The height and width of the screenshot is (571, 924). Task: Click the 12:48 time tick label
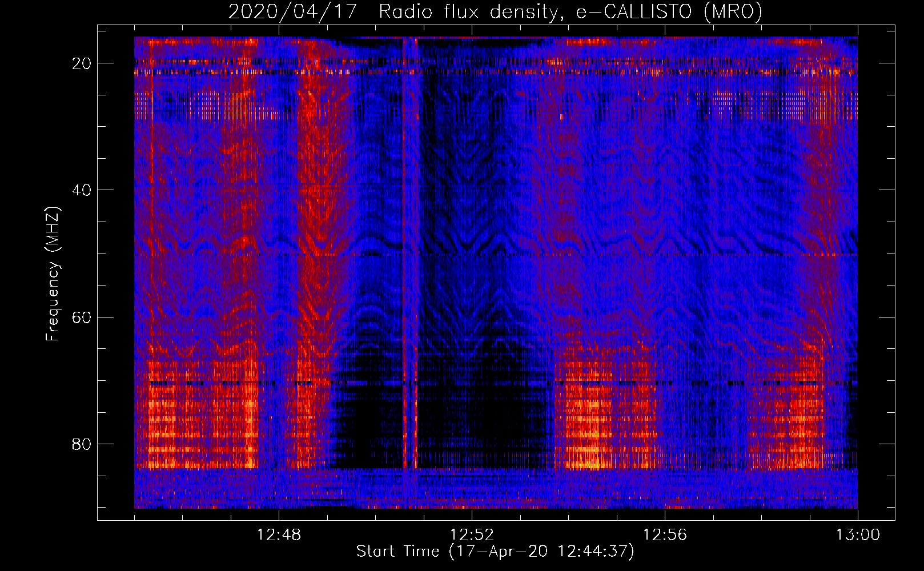[279, 535]
